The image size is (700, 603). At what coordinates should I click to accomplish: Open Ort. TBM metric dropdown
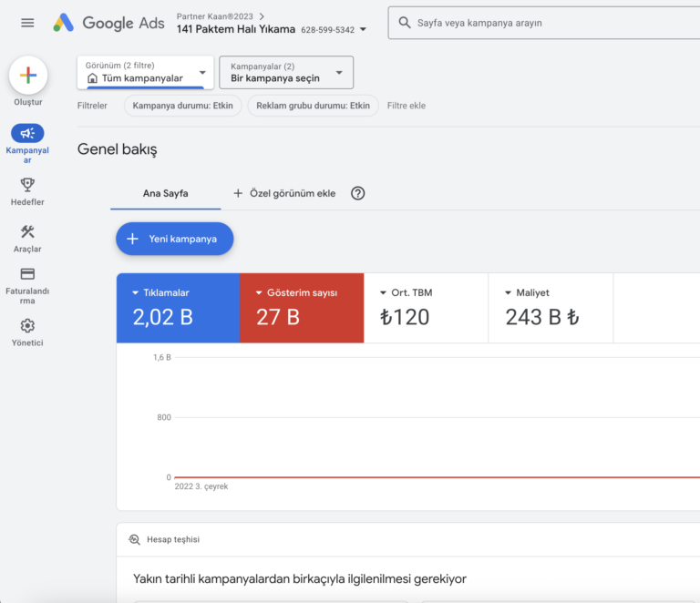[x=383, y=293]
